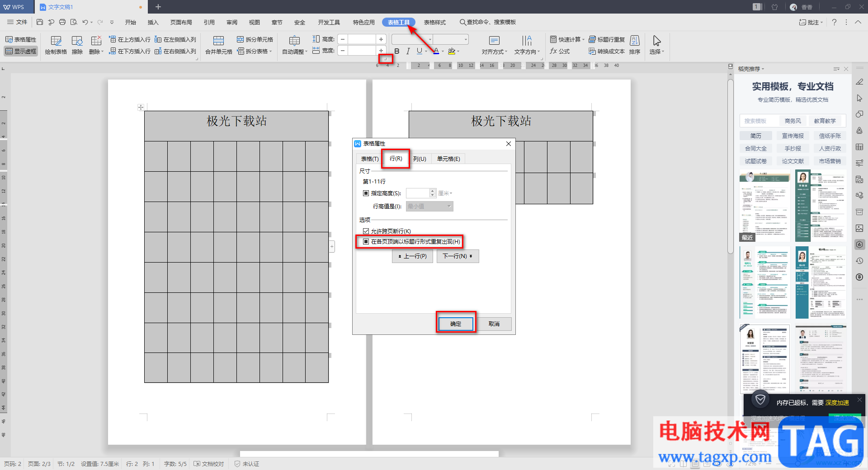Open Print Preview from quick access toolbar
Screen dimensions: 868x470
pos(74,22)
